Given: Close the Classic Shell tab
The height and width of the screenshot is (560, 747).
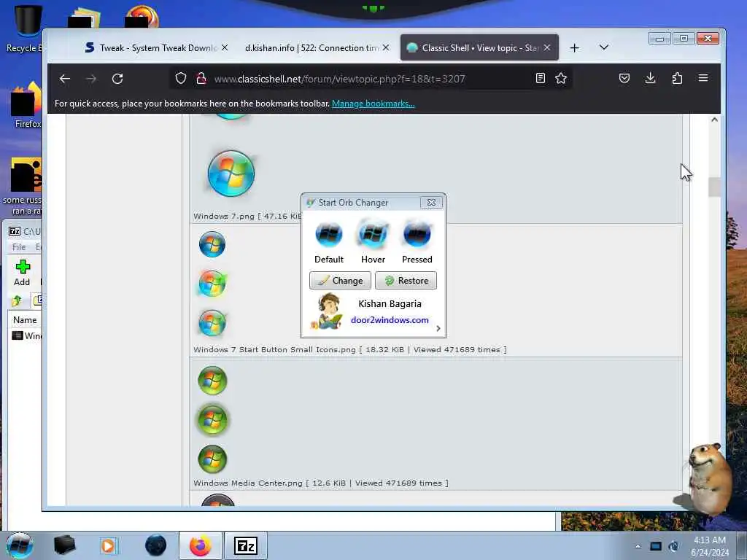Looking at the screenshot, I should point(547,47).
